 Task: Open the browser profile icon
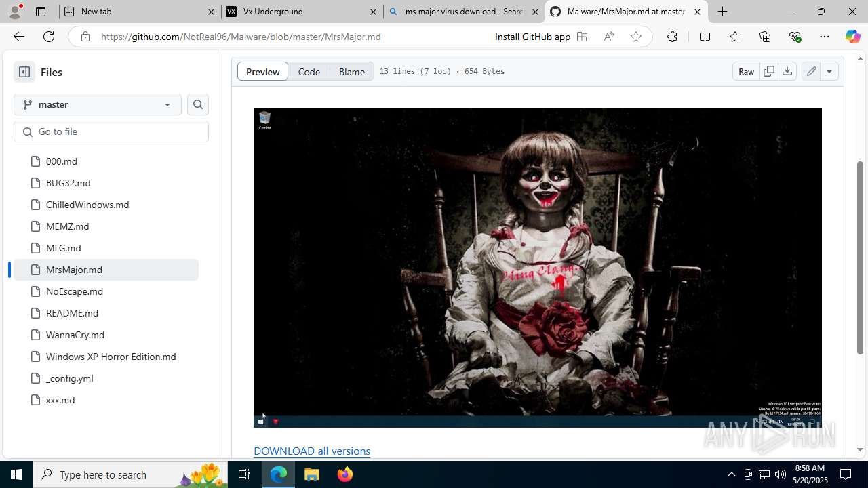point(16,12)
